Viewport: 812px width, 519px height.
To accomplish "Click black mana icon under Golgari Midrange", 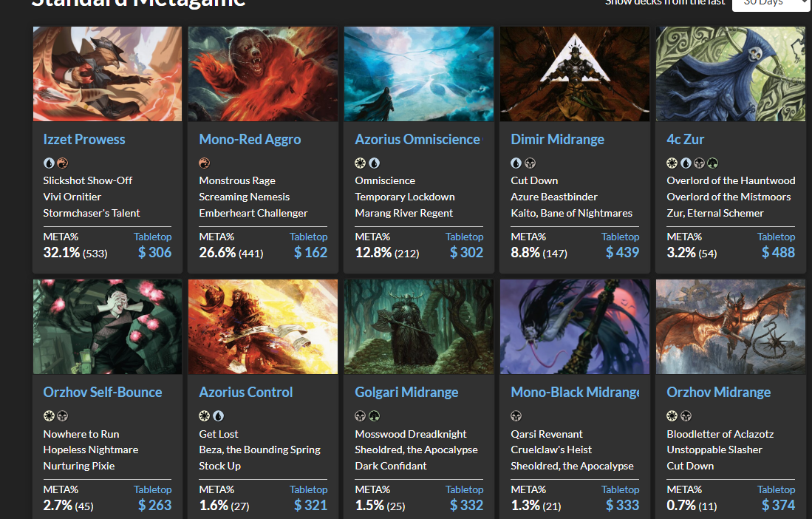I will [x=361, y=416].
